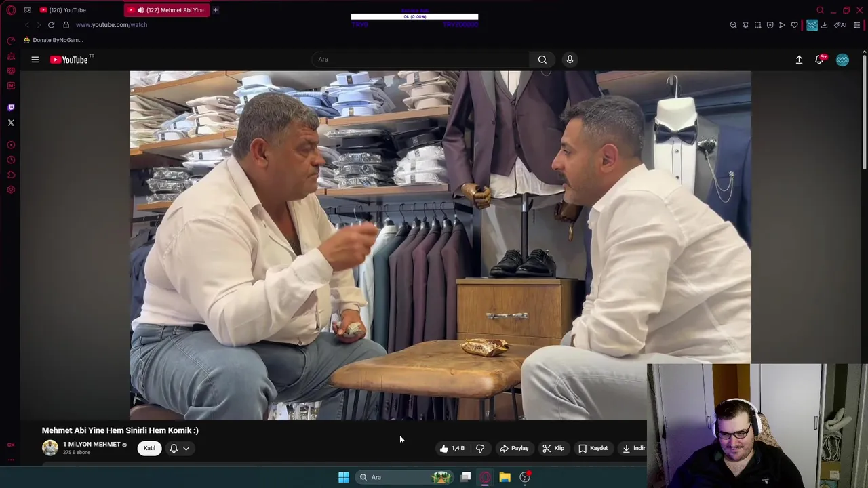Open YouTube hamburger guide menu
This screenshot has width=868, height=488.
[x=35, y=60]
